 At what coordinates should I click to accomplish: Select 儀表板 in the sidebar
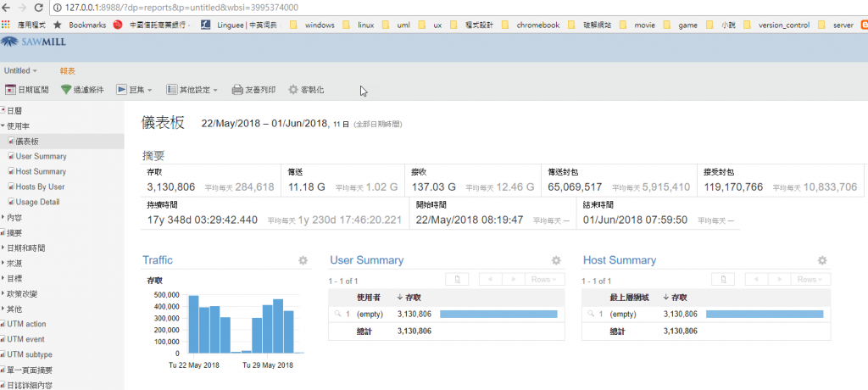pos(27,142)
